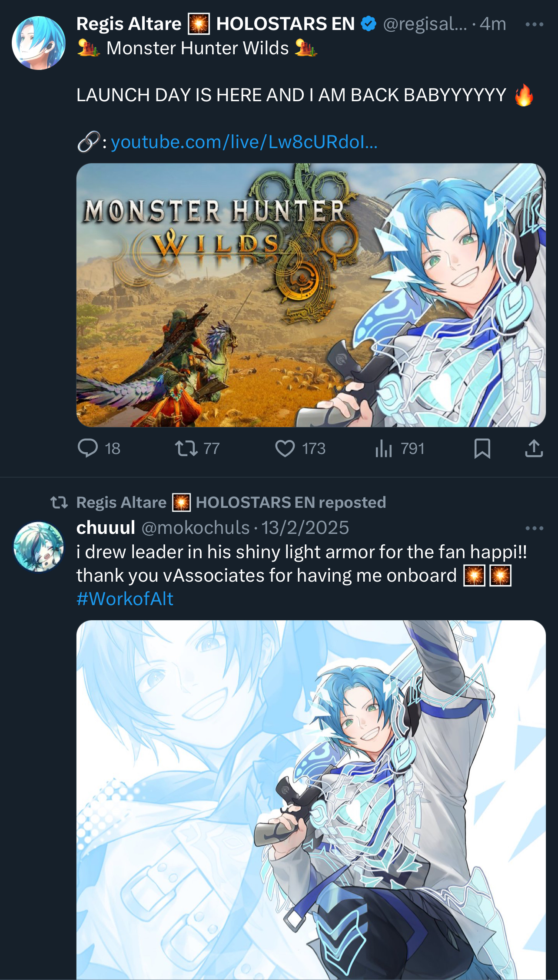The image size is (558, 980).
Task: Tap the verified blue checkmark badge
Action: click(x=369, y=23)
